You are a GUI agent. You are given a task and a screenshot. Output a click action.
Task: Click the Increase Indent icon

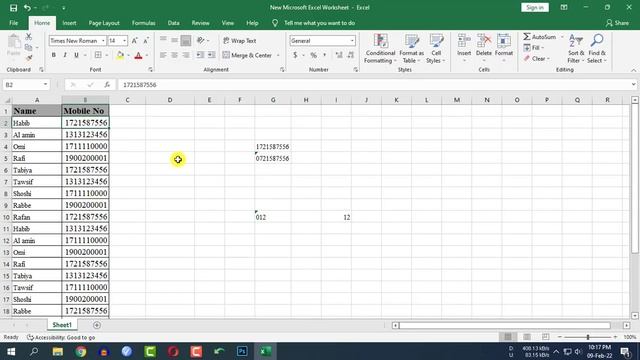[211, 55]
